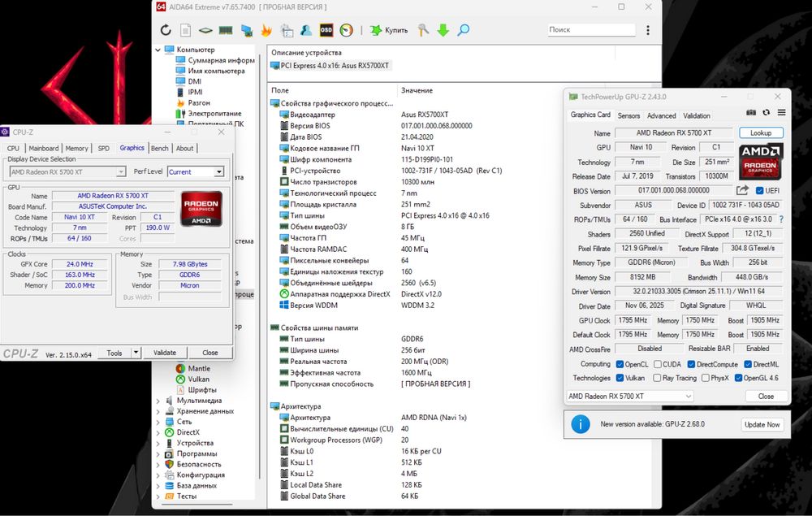Image resolution: width=812 pixels, height=516 pixels.
Task: Toggle the OpenCL checkbox in GPU-Z
Action: 620,364
